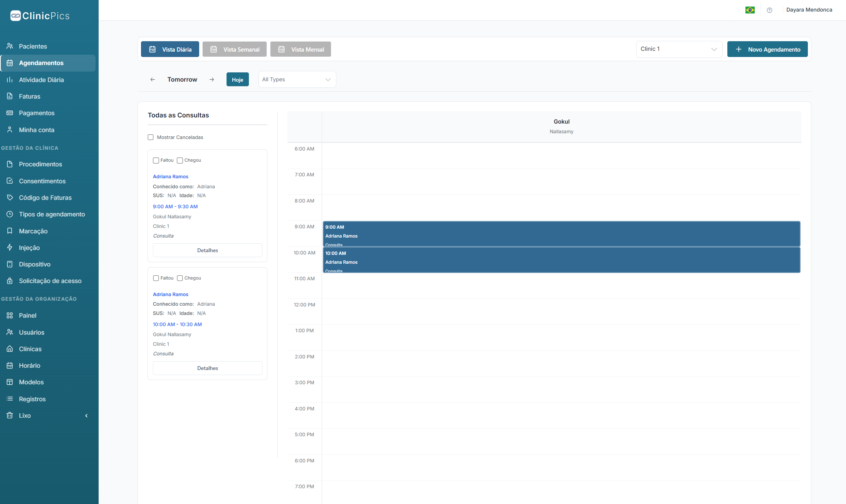Collapse sidebar using the chevron near Lixo
This screenshot has width=846, height=504.
point(86,416)
